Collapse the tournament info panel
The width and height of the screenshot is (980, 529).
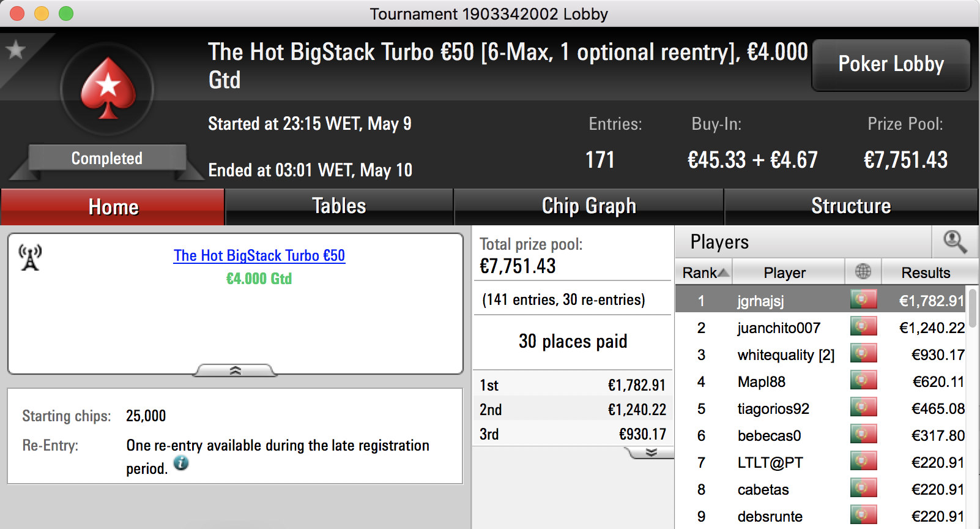tap(235, 370)
